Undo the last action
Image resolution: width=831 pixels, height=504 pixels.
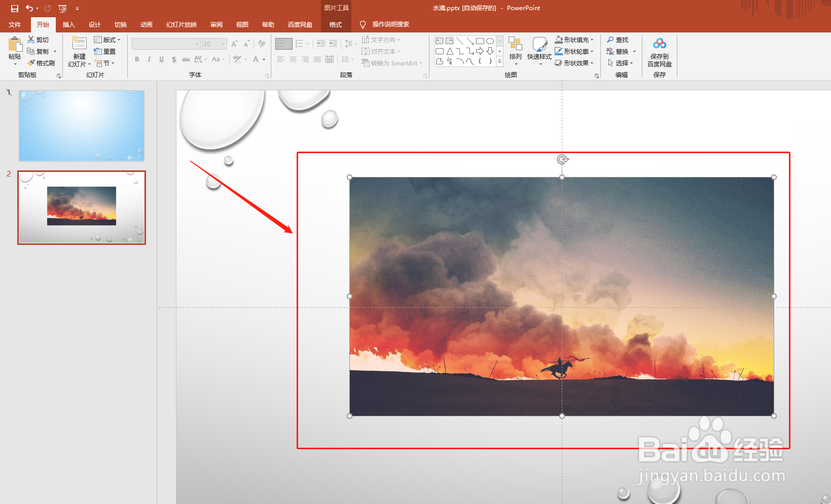coord(29,8)
